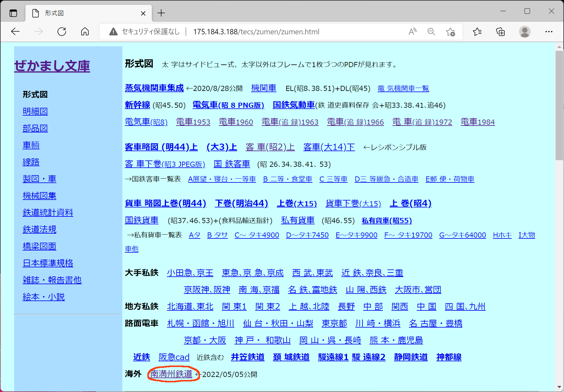Open the 国鉄貨車 link
The height and width of the screenshot is (392, 564).
[142, 220]
